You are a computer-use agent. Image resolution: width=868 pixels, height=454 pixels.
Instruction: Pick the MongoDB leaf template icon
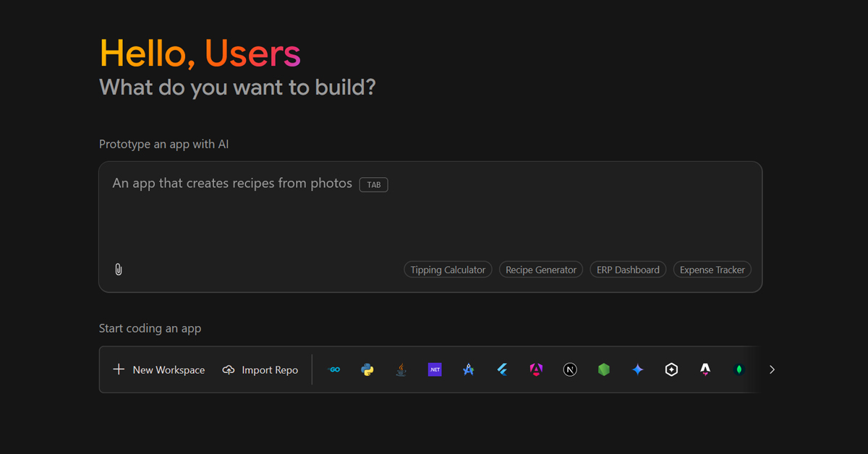pyautogui.click(x=739, y=369)
